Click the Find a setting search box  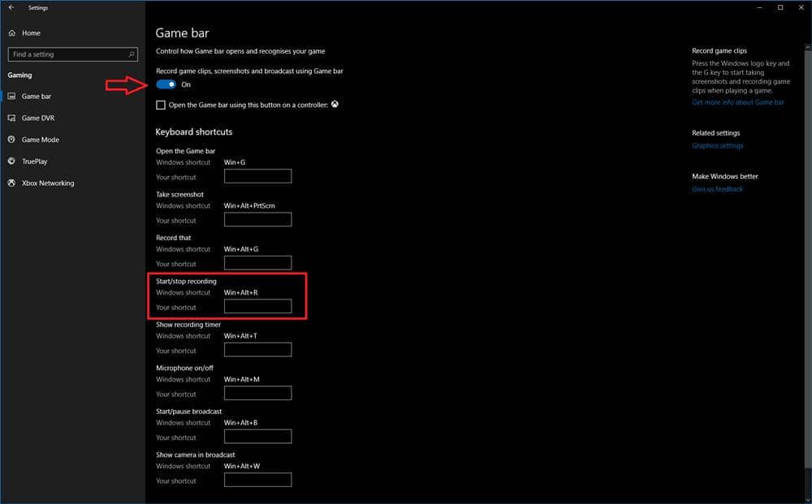[x=69, y=54]
